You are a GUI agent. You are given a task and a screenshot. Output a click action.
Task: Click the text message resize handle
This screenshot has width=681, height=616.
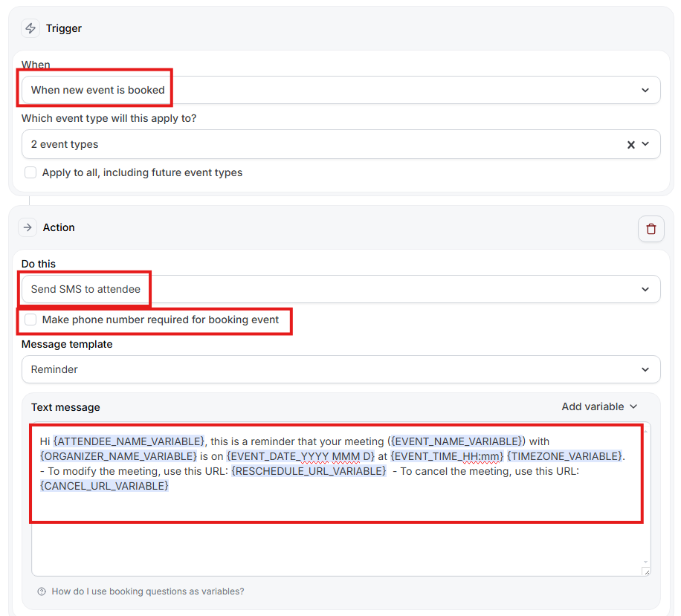click(645, 571)
